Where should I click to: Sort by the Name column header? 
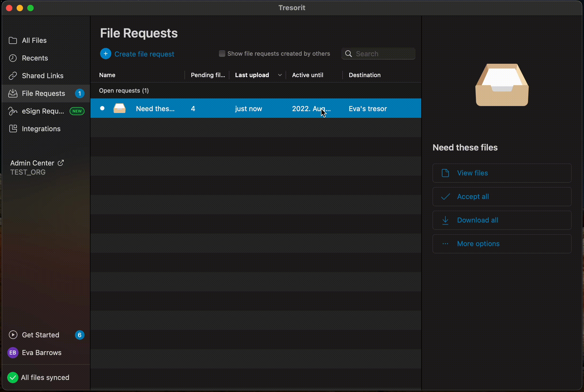tap(107, 75)
